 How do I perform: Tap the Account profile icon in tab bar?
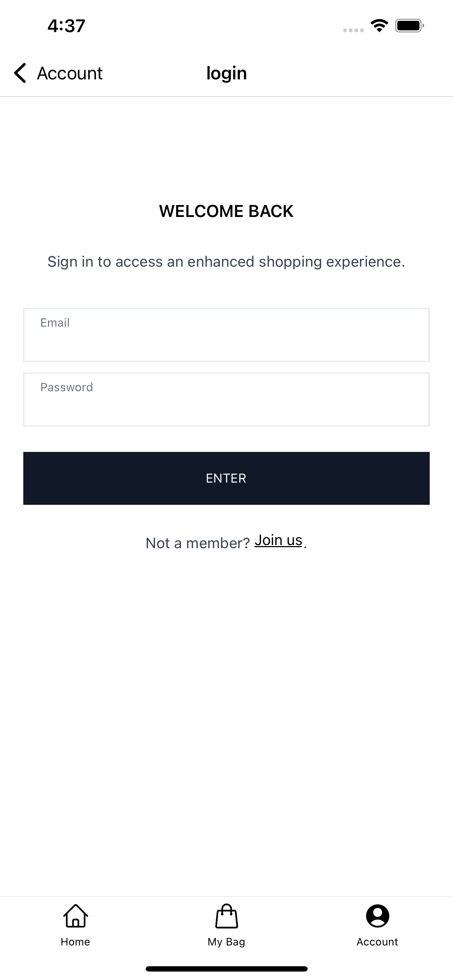coord(377,916)
